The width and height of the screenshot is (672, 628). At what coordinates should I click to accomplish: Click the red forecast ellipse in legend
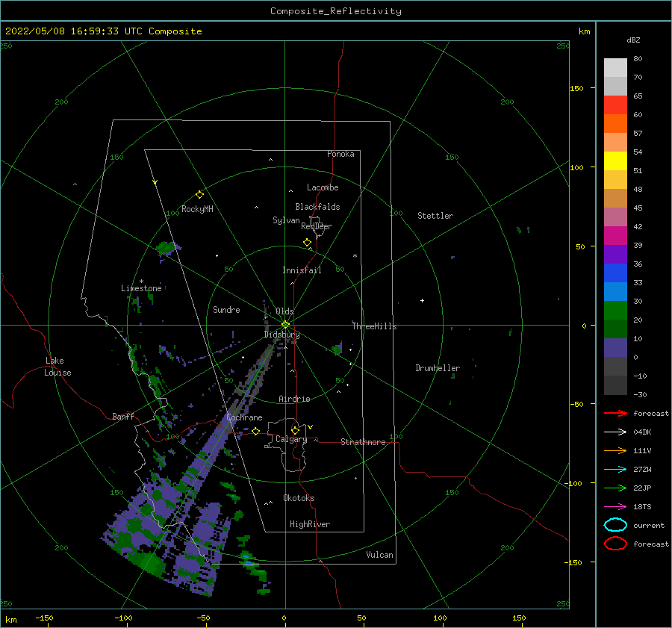pos(615,544)
